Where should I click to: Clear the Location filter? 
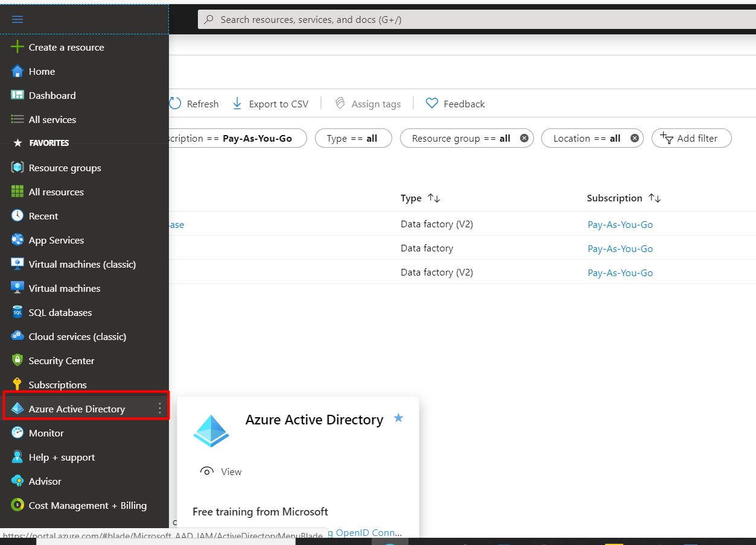pos(635,138)
